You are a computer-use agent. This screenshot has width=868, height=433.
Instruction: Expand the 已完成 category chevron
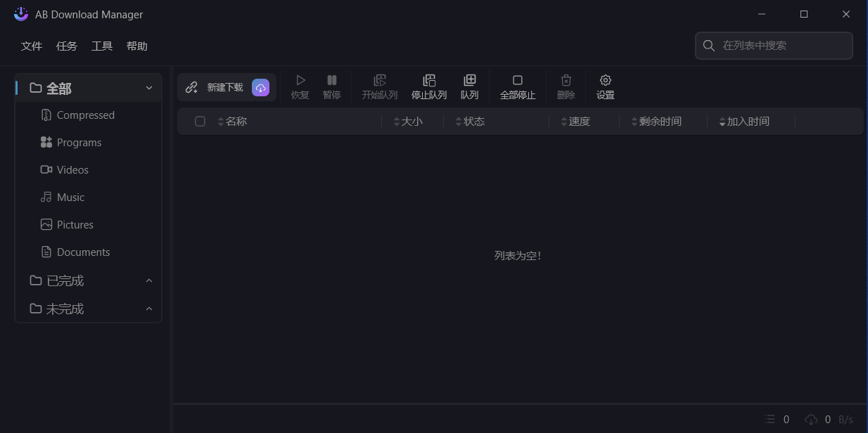(x=149, y=280)
